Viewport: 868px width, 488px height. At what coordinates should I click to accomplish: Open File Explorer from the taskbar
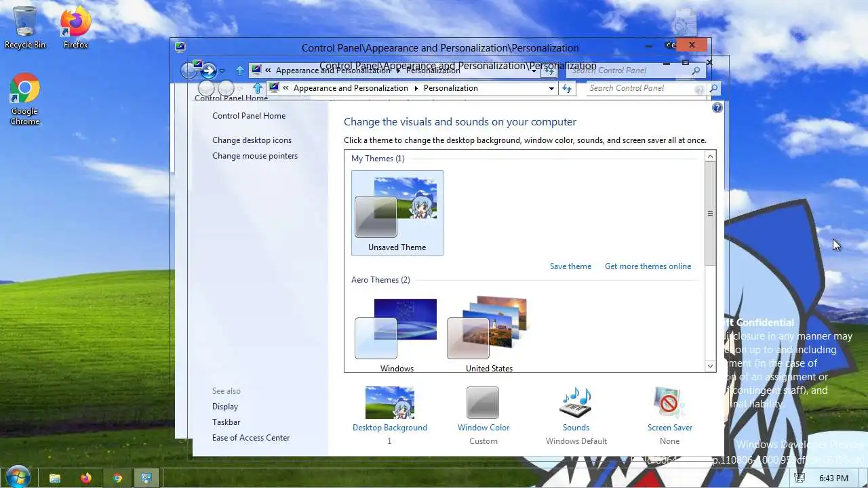55,478
